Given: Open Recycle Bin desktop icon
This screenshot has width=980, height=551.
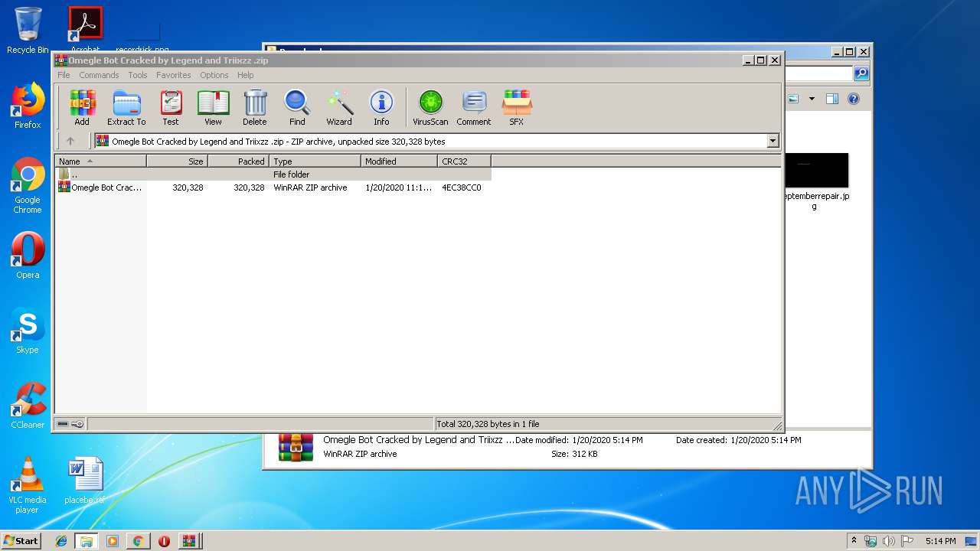Looking at the screenshot, I should (28, 31).
